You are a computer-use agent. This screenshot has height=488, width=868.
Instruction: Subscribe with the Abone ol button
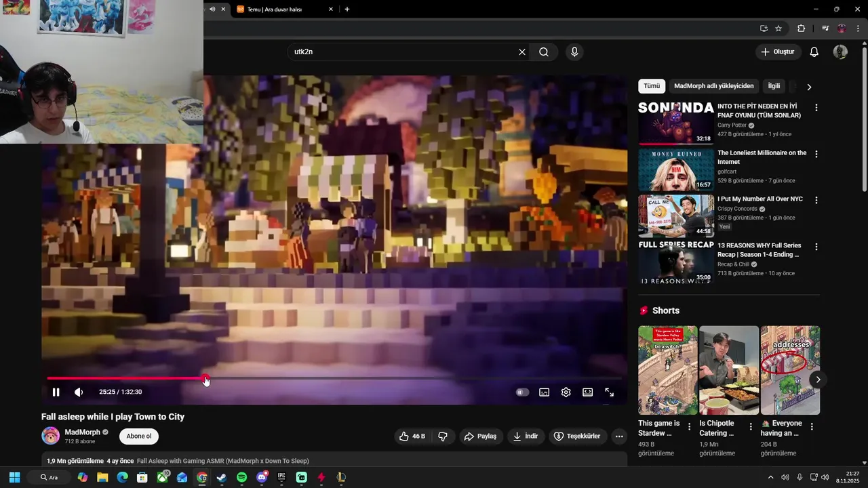coord(139,436)
